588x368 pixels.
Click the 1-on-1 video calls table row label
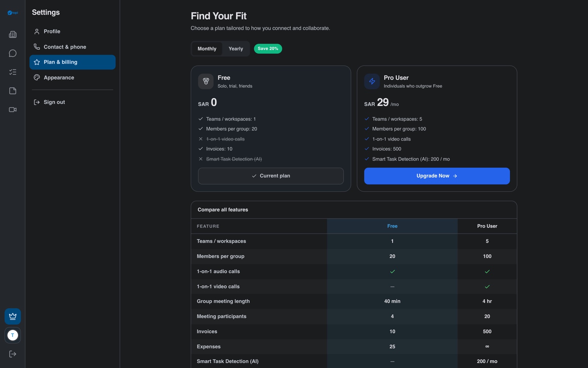click(218, 287)
